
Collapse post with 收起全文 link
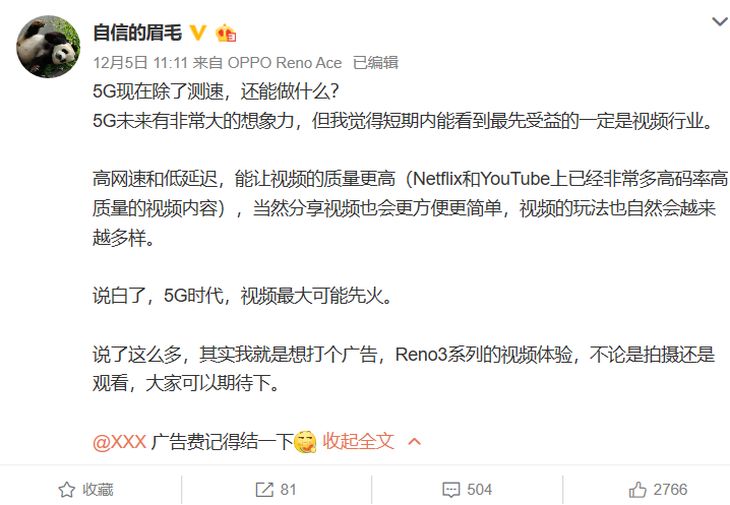[358, 441]
